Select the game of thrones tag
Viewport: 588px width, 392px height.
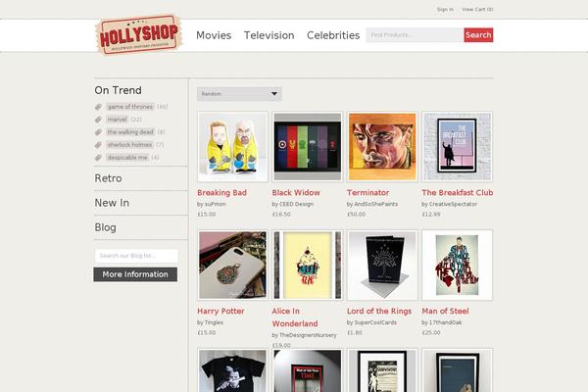coord(130,107)
